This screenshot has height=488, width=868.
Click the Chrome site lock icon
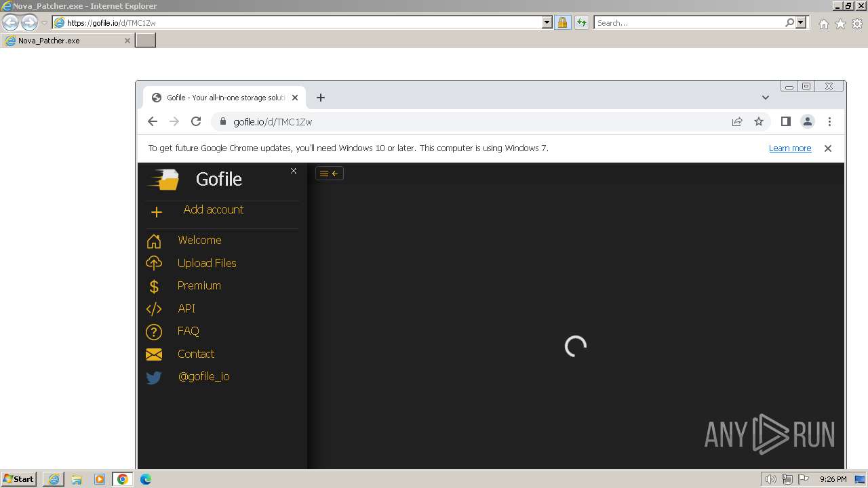pos(222,121)
